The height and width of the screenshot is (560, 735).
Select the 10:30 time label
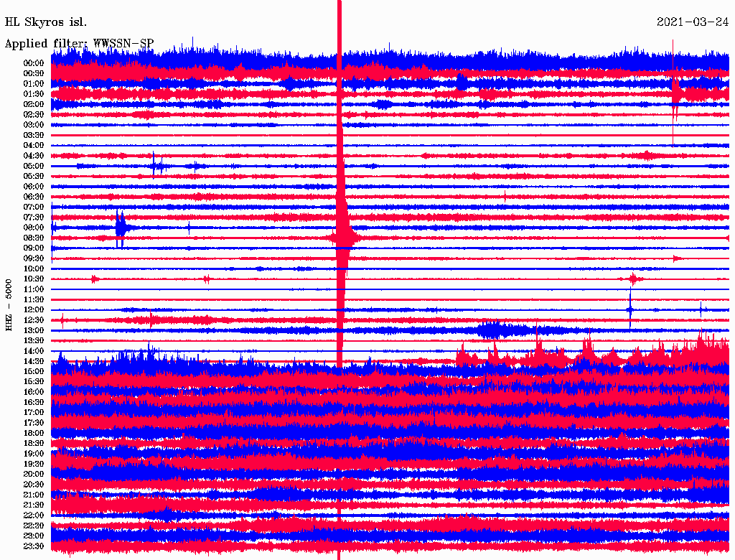pos(34,279)
